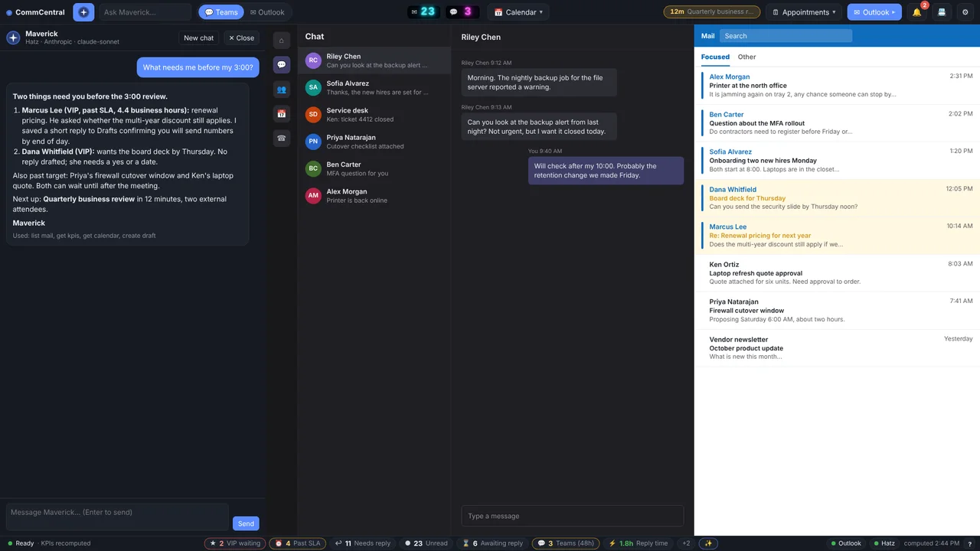Click the Maverick avatar icon in panel header
The image size is (980, 551).
(x=13, y=37)
